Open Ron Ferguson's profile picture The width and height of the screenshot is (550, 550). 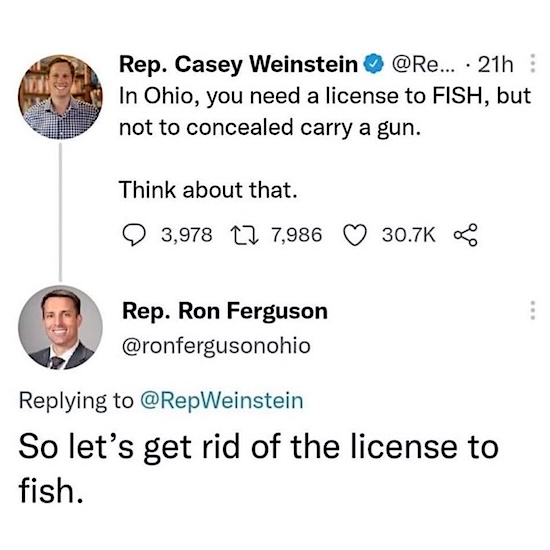coord(60,327)
